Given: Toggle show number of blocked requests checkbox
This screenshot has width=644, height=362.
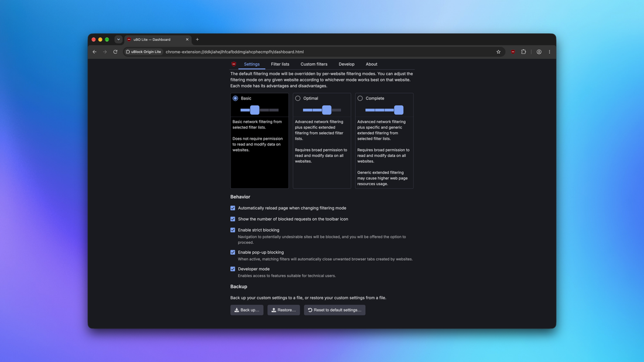Looking at the screenshot, I should (233, 219).
